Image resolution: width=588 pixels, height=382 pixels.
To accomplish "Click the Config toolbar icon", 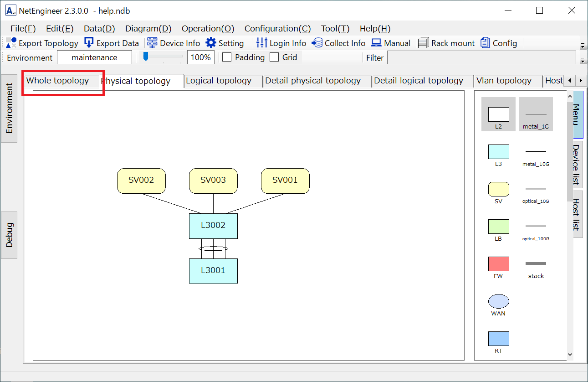I will 486,43.
